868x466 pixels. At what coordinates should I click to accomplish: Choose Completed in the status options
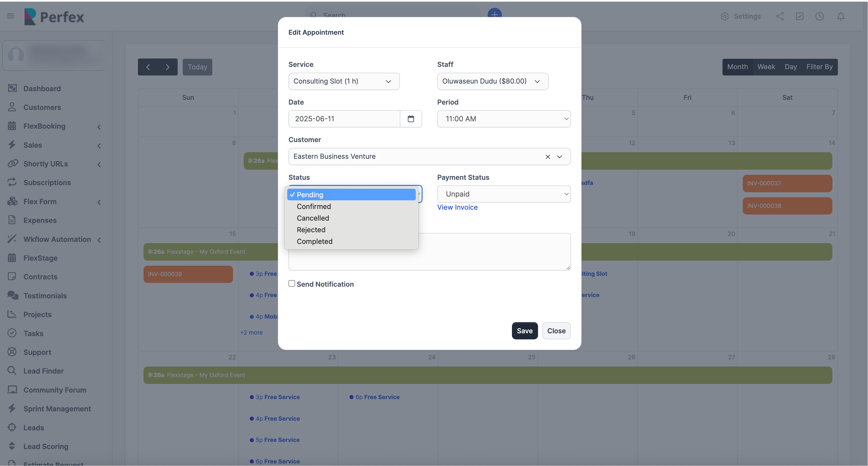(x=314, y=241)
